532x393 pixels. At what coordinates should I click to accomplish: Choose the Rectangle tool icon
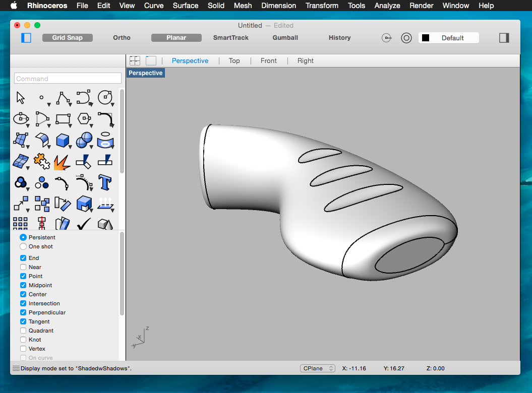63,119
